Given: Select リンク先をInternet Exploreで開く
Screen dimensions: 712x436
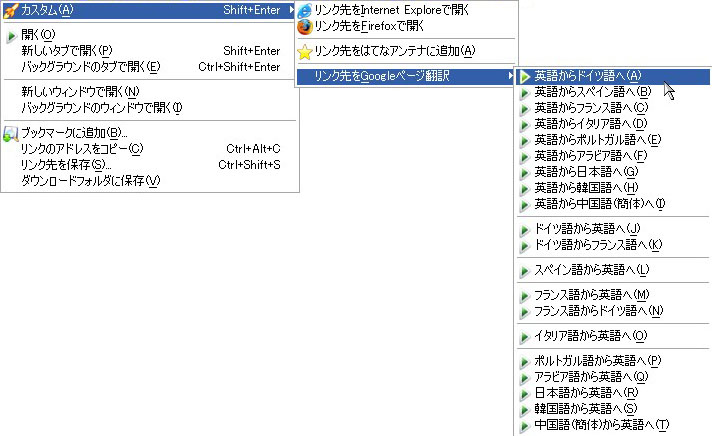Looking at the screenshot, I should click(406, 10).
